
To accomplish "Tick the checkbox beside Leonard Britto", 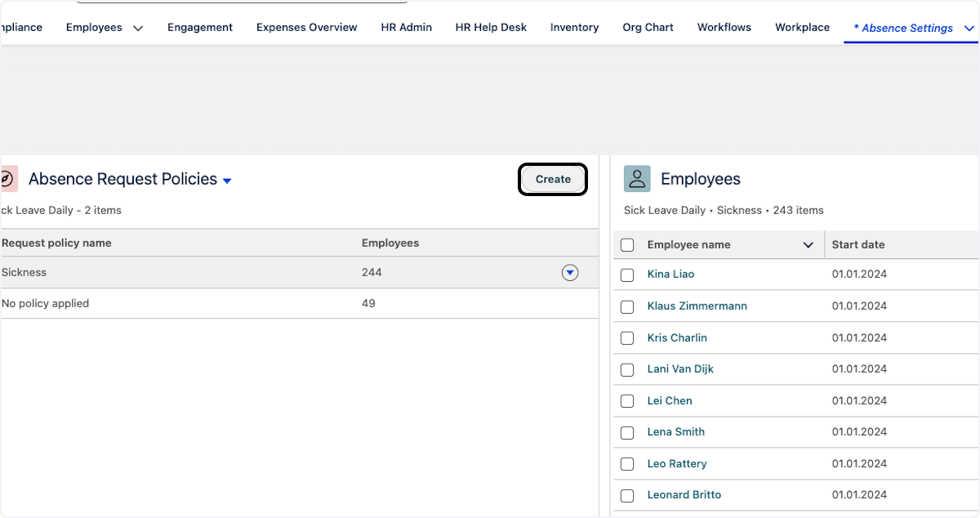I will click(x=627, y=496).
